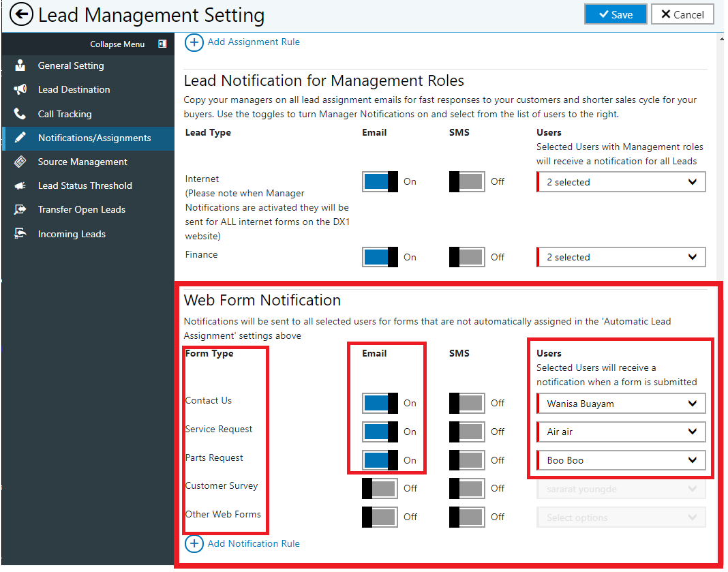Click the 'Customer Survey' form type label
728x572 pixels.
point(222,485)
